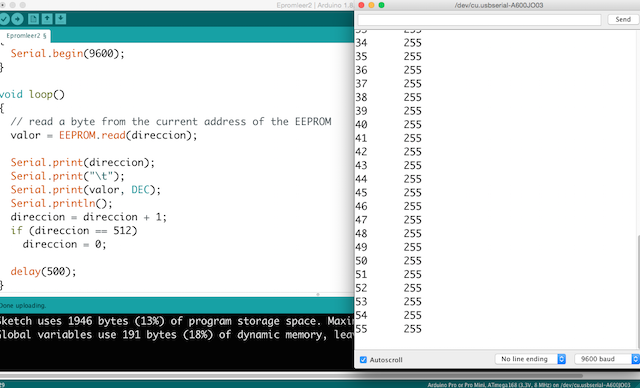Click the serial monitor input field
The height and width of the screenshot is (388, 640).
(479, 20)
